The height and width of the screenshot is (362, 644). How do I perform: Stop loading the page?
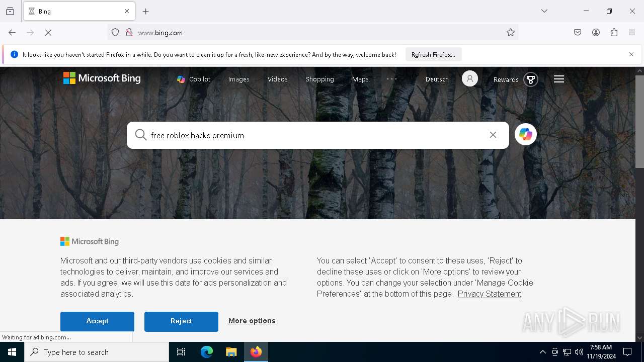48,33
